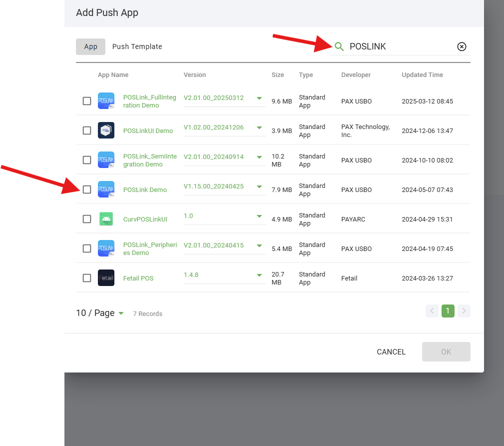Switch to the Push Template tab
The width and height of the screenshot is (504, 446).
[x=137, y=46]
